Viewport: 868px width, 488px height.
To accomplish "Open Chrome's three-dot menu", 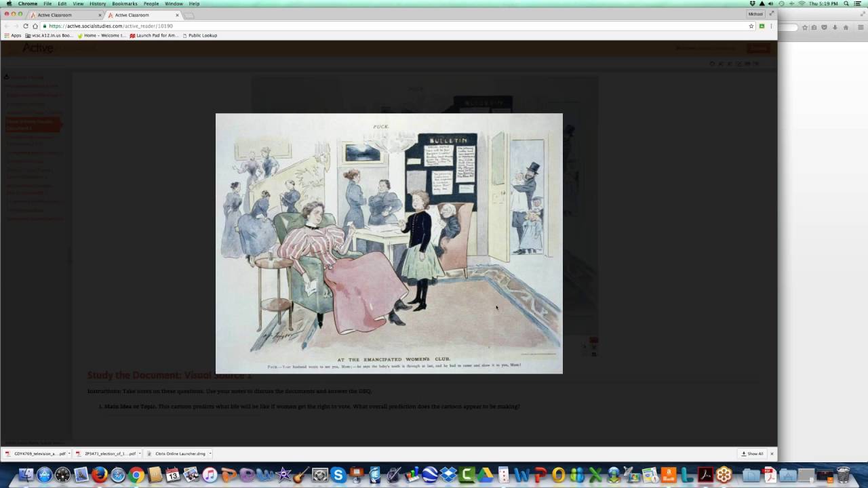I will coord(771,26).
